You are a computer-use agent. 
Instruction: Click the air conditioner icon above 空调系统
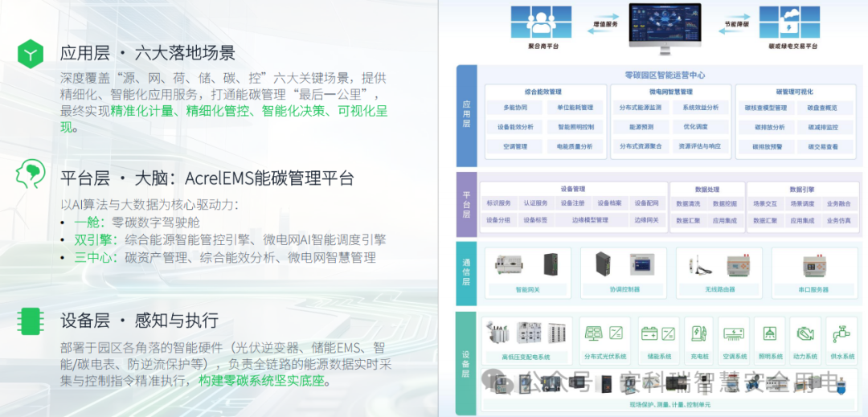pos(734,333)
